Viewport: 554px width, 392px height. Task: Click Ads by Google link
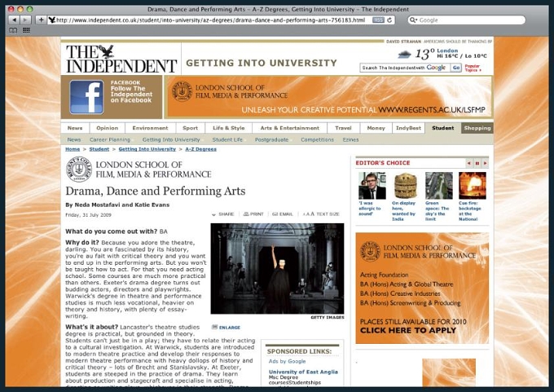click(287, 361)
